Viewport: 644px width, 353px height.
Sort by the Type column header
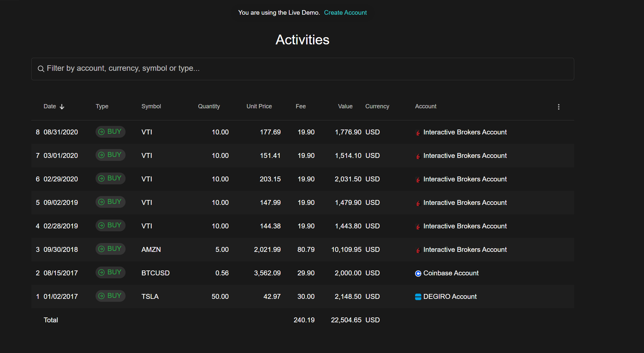(x=102, y=106)
